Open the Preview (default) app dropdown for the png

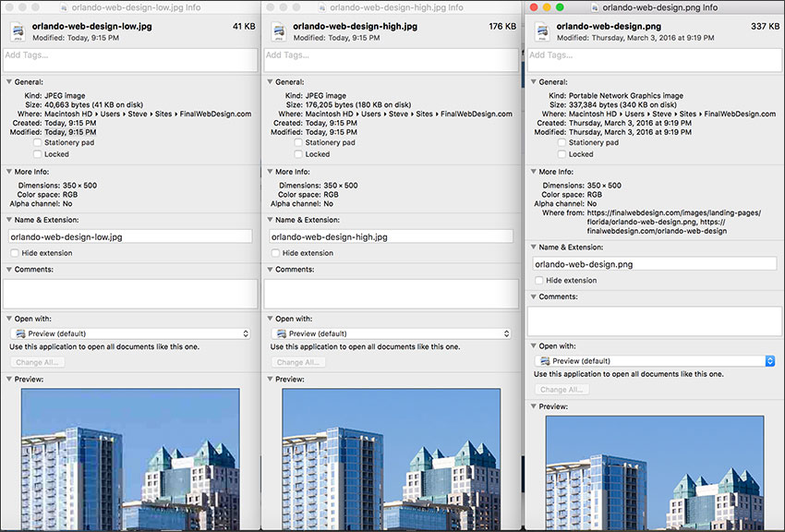coord(655,361)
